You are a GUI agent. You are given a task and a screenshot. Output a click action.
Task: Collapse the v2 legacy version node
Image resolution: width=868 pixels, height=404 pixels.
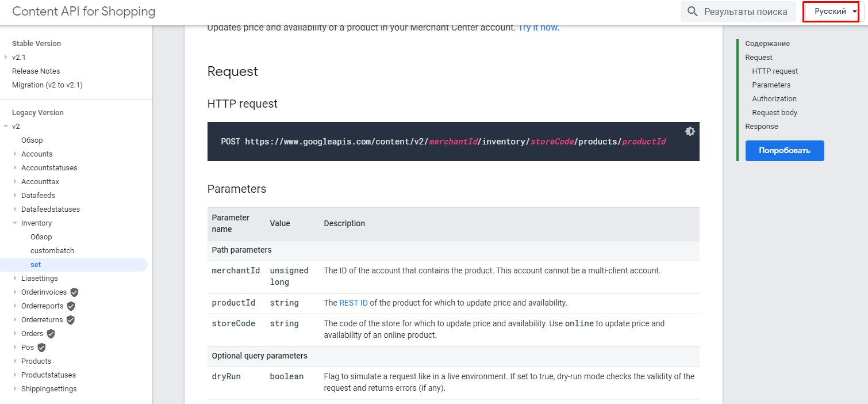pos(6,127)
